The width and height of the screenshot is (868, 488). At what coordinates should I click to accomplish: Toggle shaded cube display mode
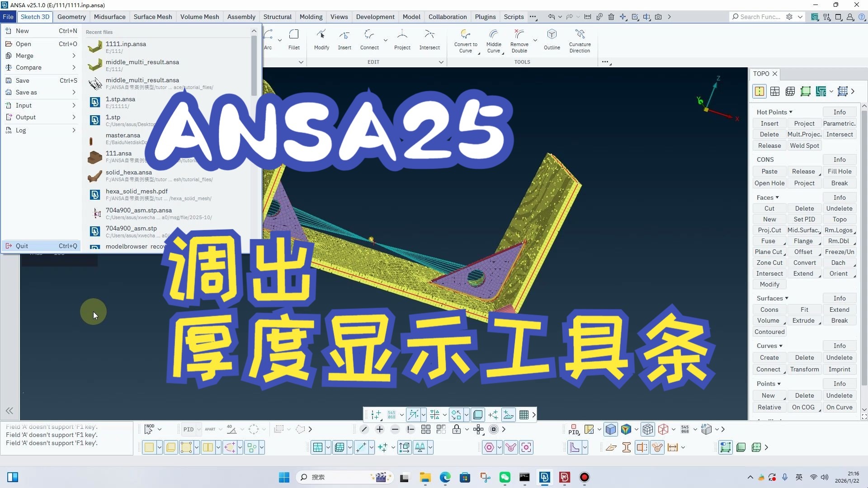[610, 429]
